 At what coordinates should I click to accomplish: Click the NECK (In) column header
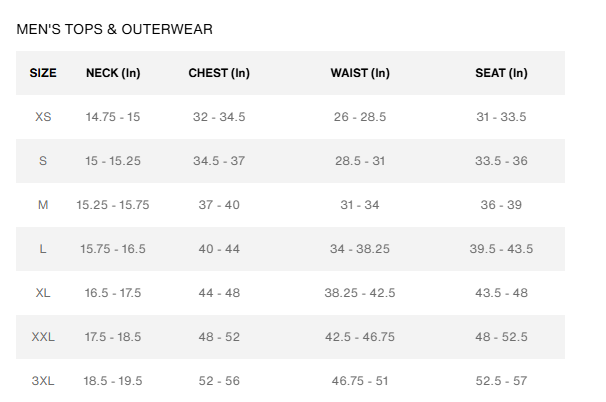click(x=113, y=73)
